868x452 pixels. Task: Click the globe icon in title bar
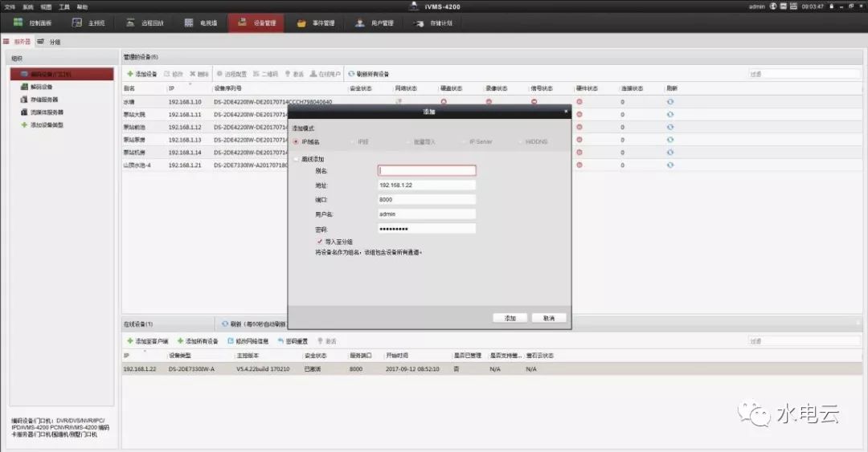(773, 6)
